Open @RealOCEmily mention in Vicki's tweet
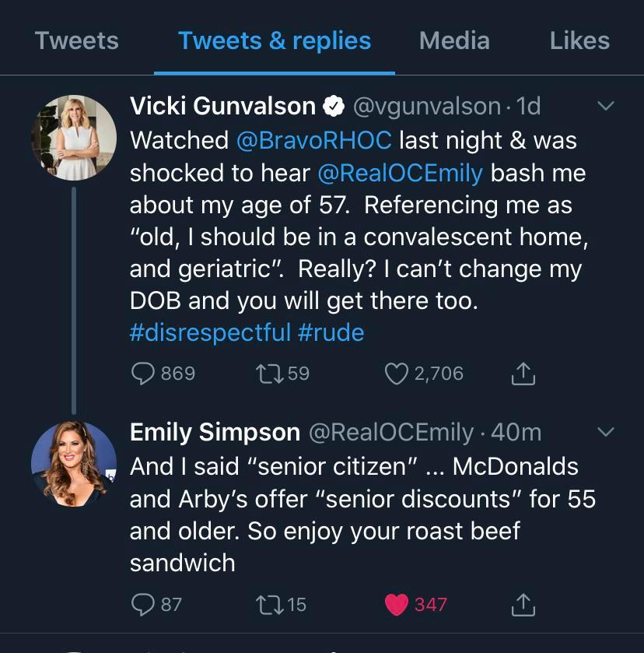The image size is (644, 653). pos(400,173)
